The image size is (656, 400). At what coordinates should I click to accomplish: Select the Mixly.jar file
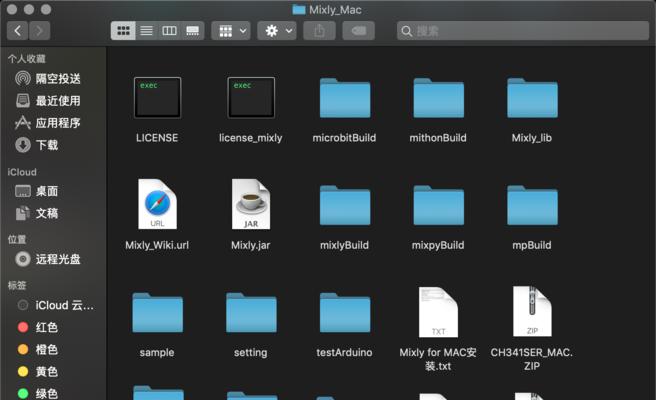(x=251, y=215)
